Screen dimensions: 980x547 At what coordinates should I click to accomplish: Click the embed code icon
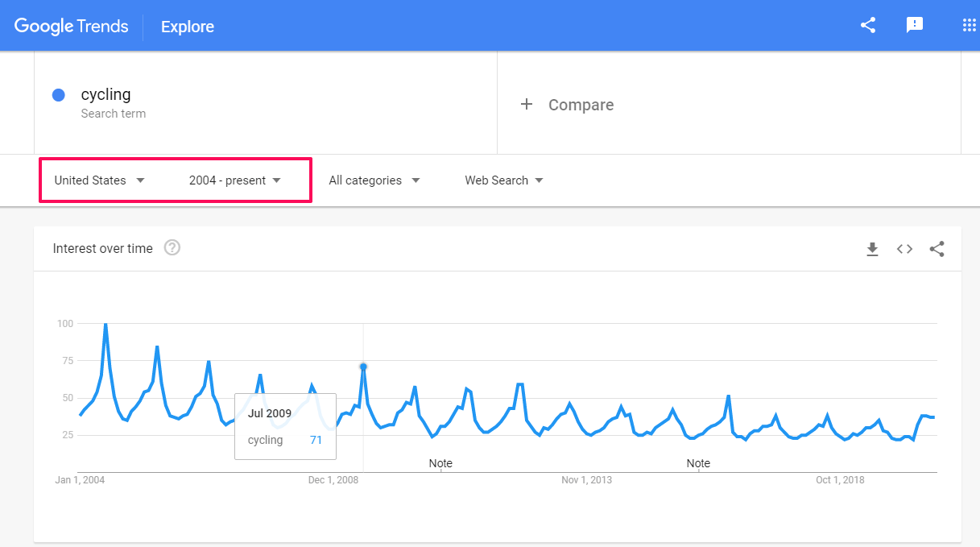[904, 250]
